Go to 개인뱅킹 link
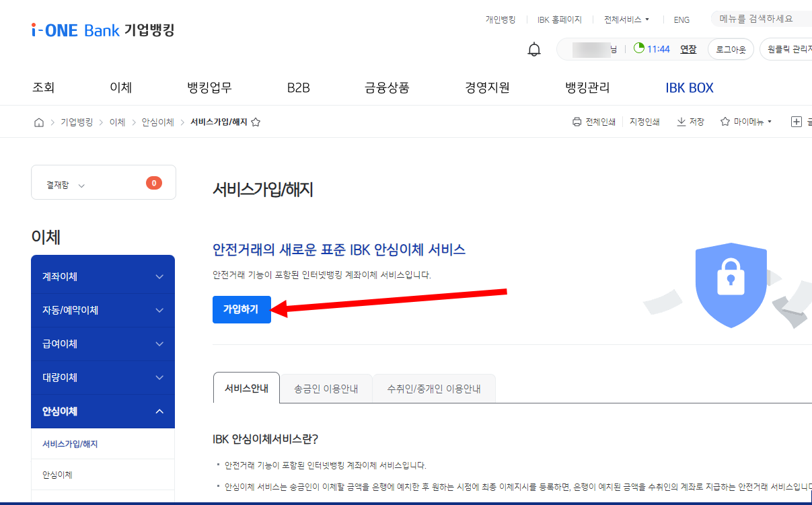Image resolution: width=812 pixels, height=505 pixels. coord(501,20)
